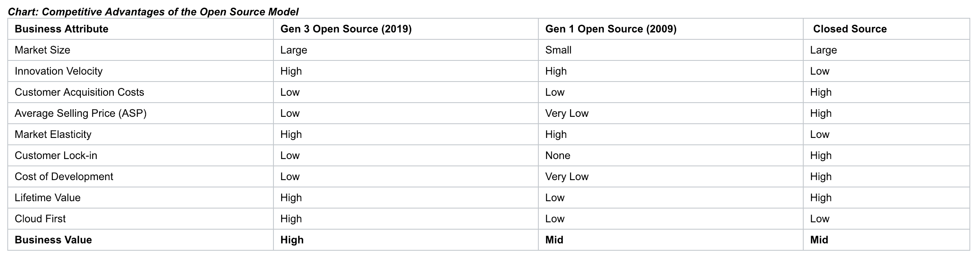The height and width of the screenshot is (258, 980).
Task: Select the 'Business Attribute' column header
Action: 61,29
